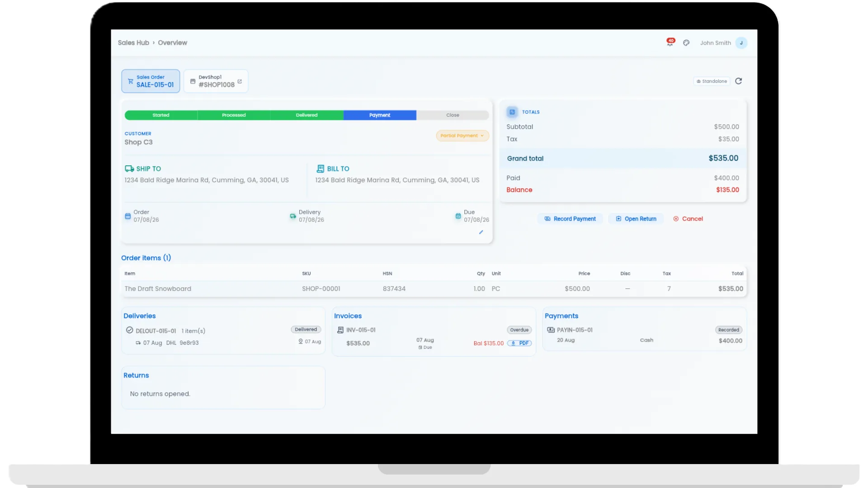Image resolution: width=868 pixels, height=488 pixels.
Task: Click Record Payment button
Action: tap(570, 219)
